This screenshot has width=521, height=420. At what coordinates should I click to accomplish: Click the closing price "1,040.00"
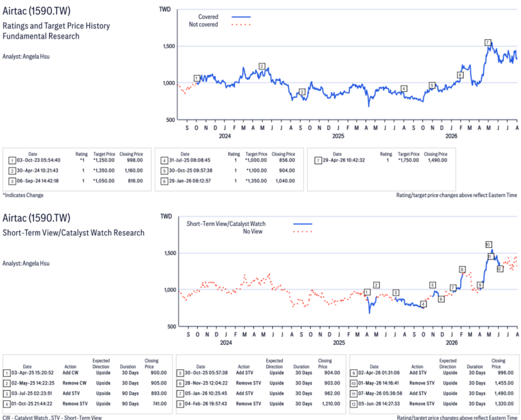[x=285, y=181]
